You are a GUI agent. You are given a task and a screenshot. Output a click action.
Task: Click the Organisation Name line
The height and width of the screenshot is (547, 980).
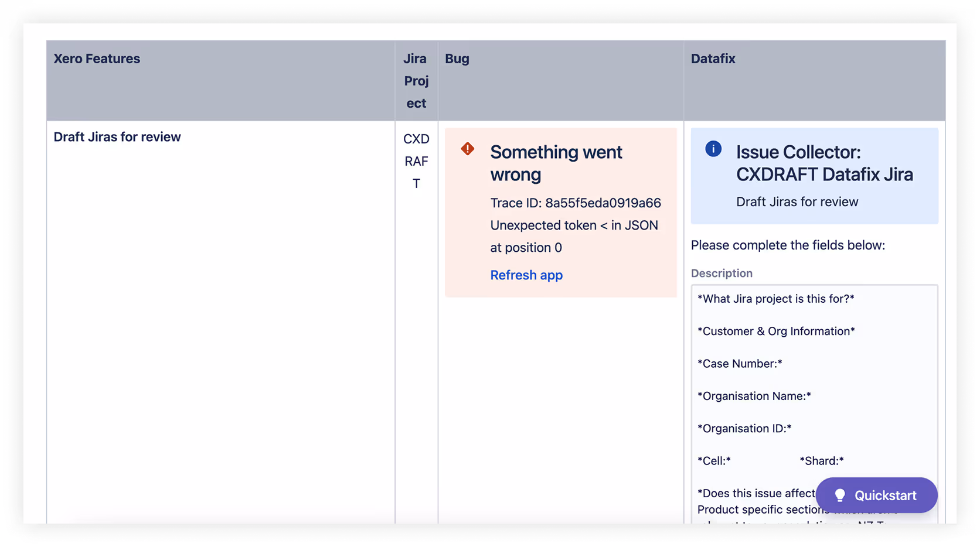pyautogui.click(x=754, y=396)
